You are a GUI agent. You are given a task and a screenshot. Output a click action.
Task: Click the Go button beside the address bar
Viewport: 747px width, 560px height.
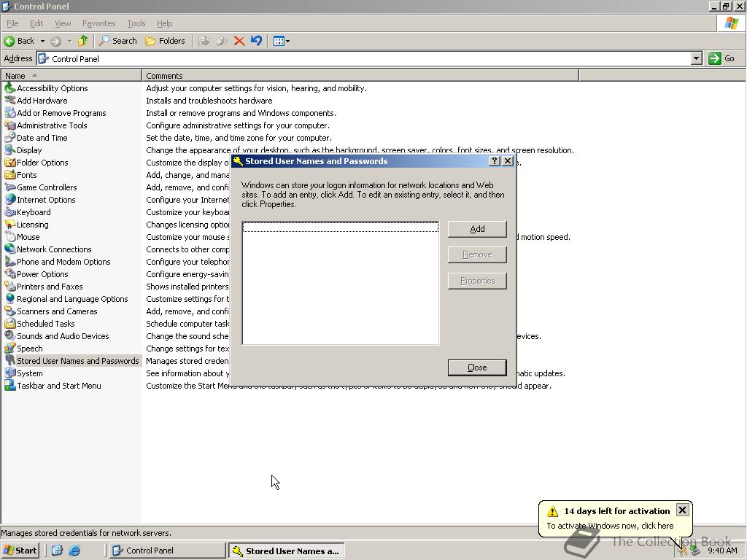[x=721, y=58]
